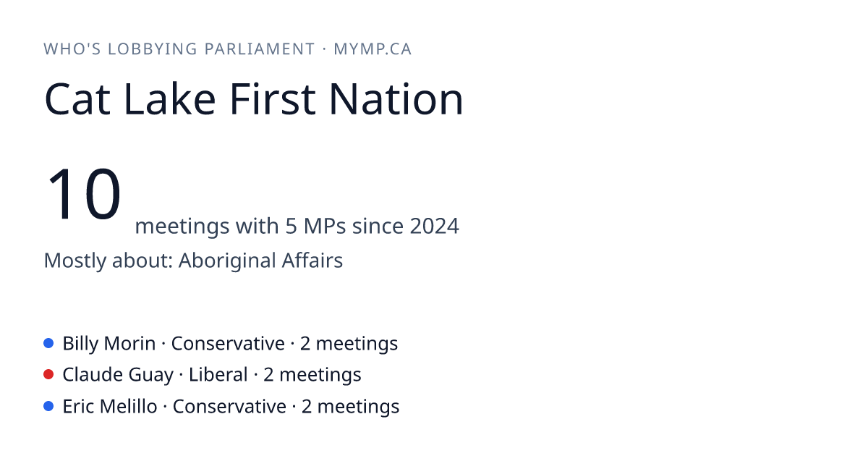Open Claude Guay's name
Image resolution: width=868 pixels, height=456 pixels.
[x=118, y=375]
